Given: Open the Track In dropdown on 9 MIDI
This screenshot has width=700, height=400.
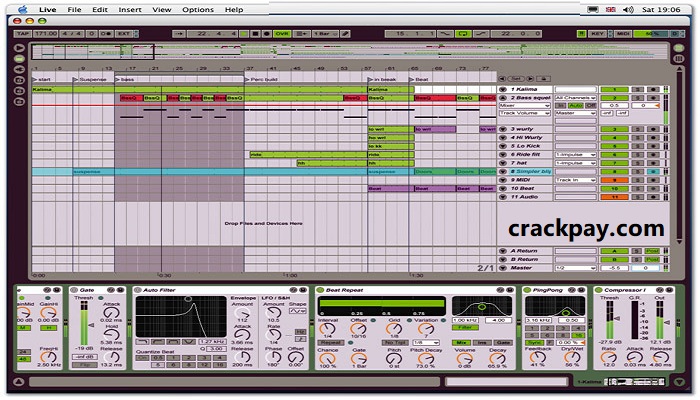Looking at the screenshot, I should [x=575, y=180].
